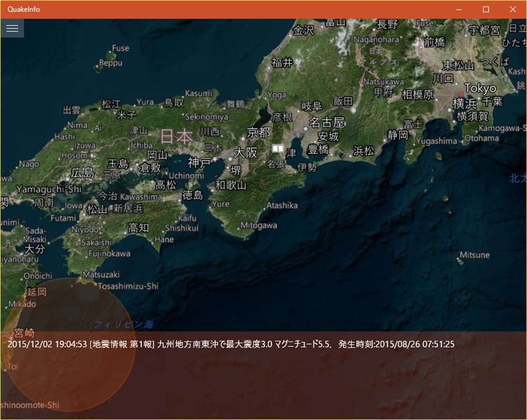The image size is (527, 420).
Task: Click the route 1 highway shield
Action: pos(278,148)
